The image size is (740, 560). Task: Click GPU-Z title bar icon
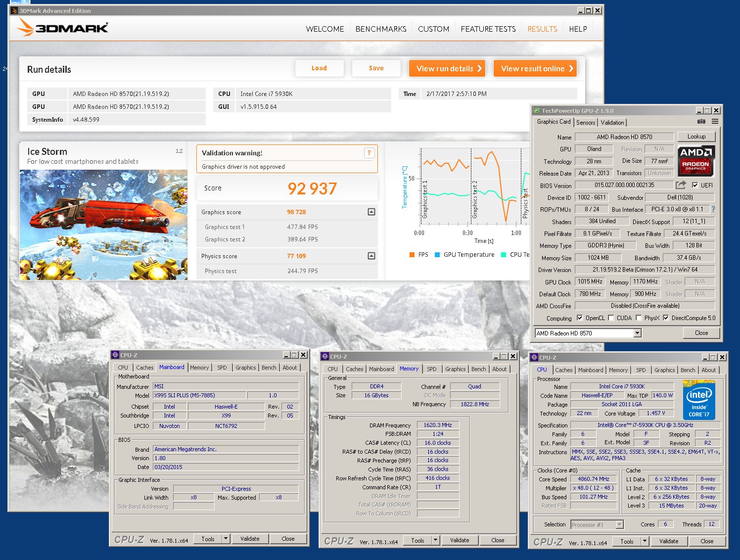tap(537, 111)
